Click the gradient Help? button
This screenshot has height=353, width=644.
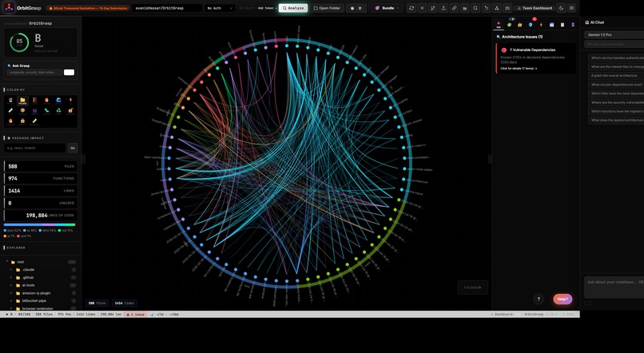[563, 299]
